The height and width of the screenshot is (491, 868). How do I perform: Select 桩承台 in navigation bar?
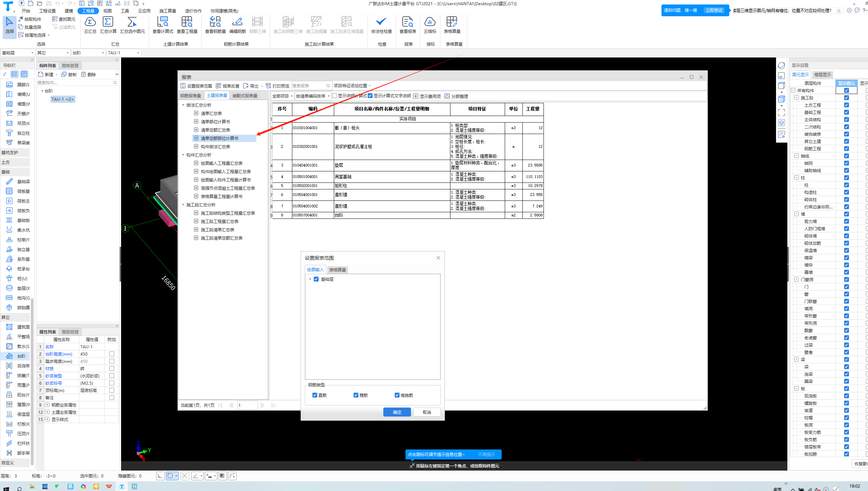tap(18, 269)
